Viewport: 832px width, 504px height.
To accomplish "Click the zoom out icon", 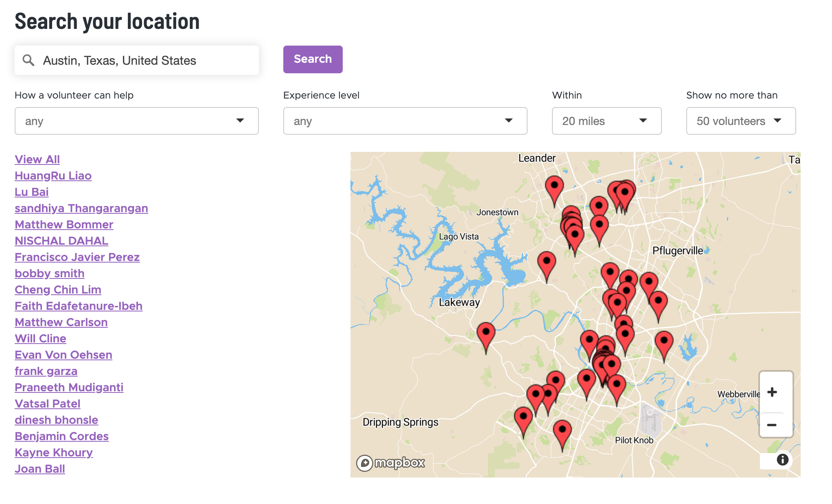I will point(773,424).
